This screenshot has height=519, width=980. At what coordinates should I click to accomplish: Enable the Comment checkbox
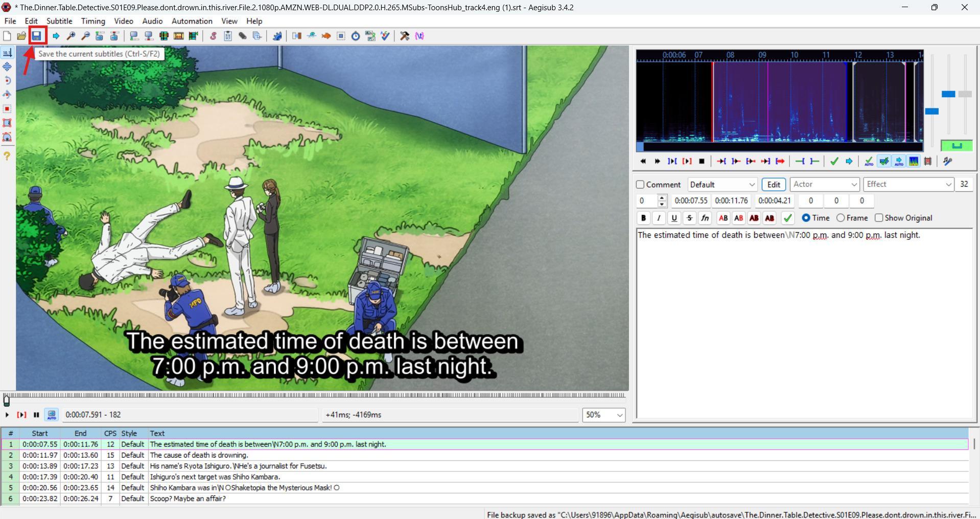pyautogui.click(x=640, y=185)
